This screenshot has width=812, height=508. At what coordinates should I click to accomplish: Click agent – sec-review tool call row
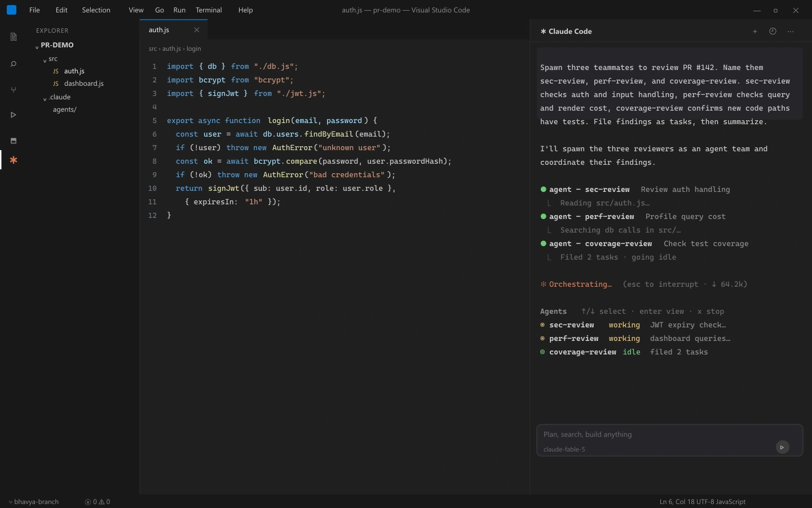pos(636,190)
